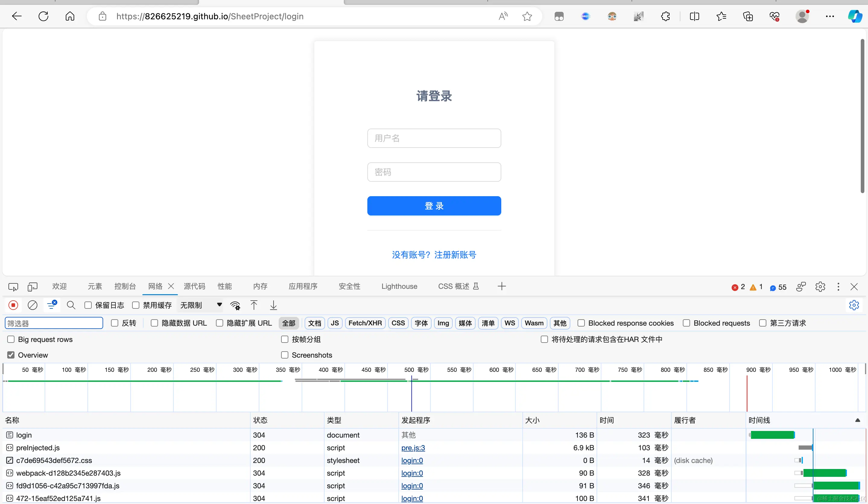Open the Lighthouse tab
The image size is (868, 504).
[399, 286]
